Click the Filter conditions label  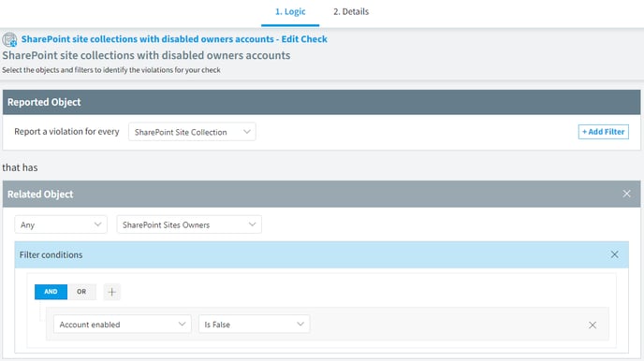click(51, 254)
